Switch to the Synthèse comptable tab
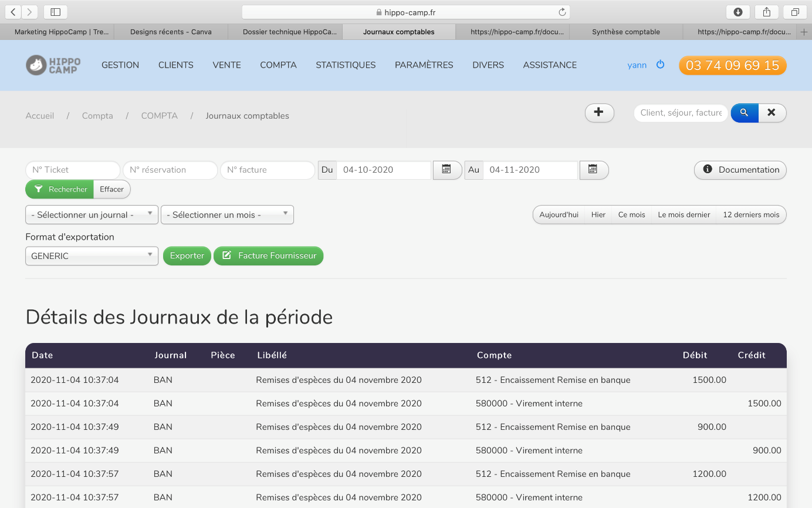Viewport: 812px width, 508px height. coord(625,32)
